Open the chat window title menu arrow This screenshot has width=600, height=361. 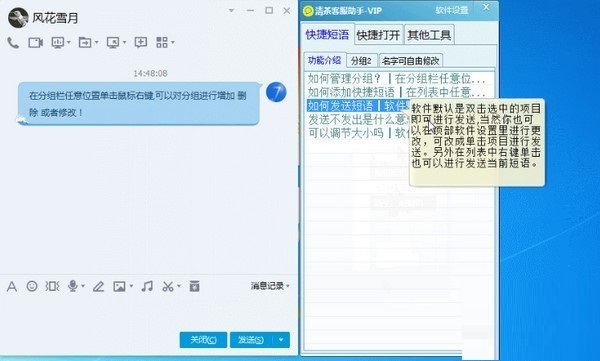(x=231, y=11)
